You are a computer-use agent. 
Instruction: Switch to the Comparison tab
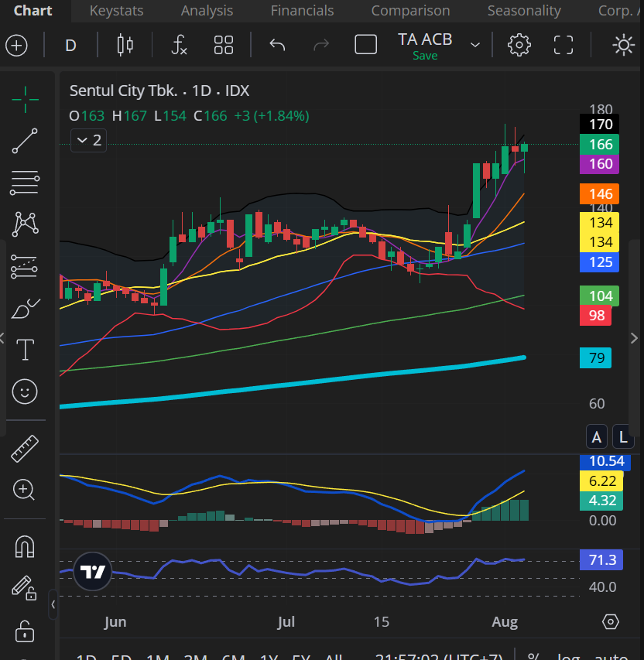click(411, 11)
